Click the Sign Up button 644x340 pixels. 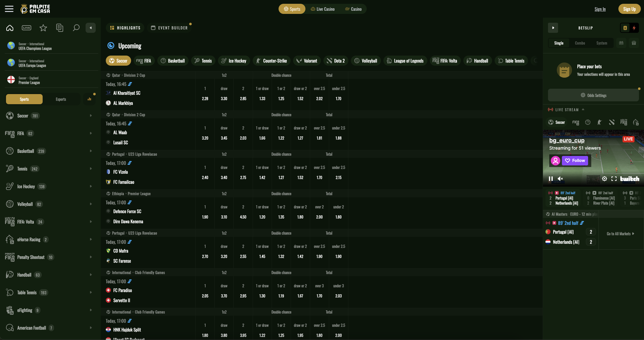click(629, 9)
